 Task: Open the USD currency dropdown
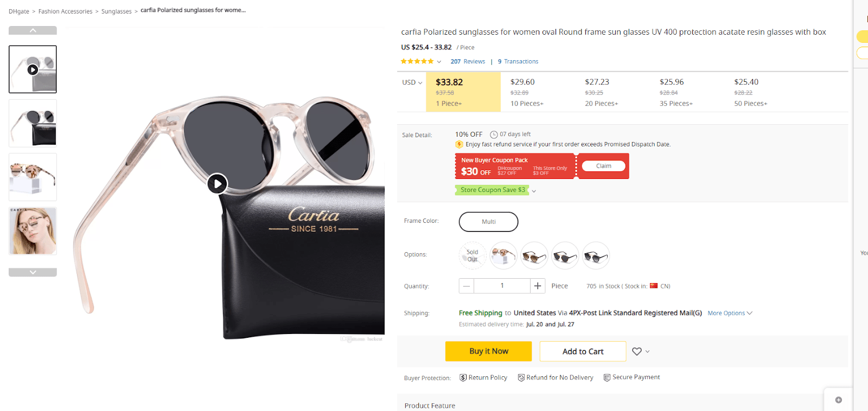(x=412, y=82)
